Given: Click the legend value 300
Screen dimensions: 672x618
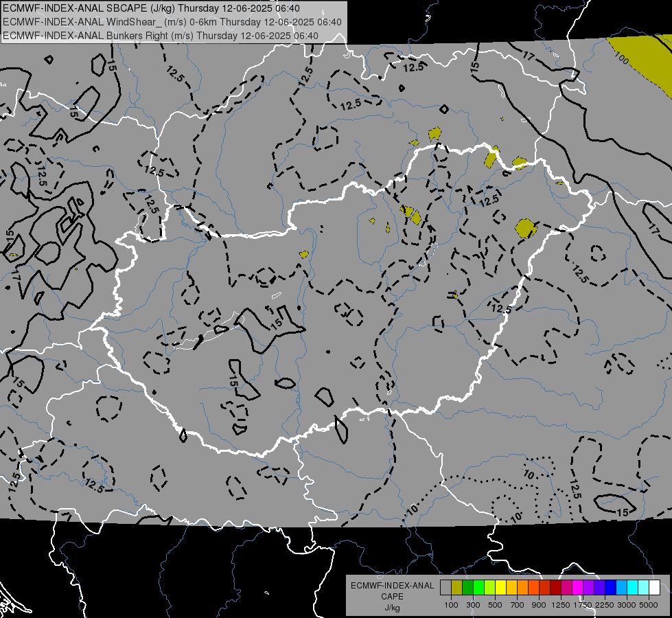Looking at the screenshot, I should pos(473,605).
